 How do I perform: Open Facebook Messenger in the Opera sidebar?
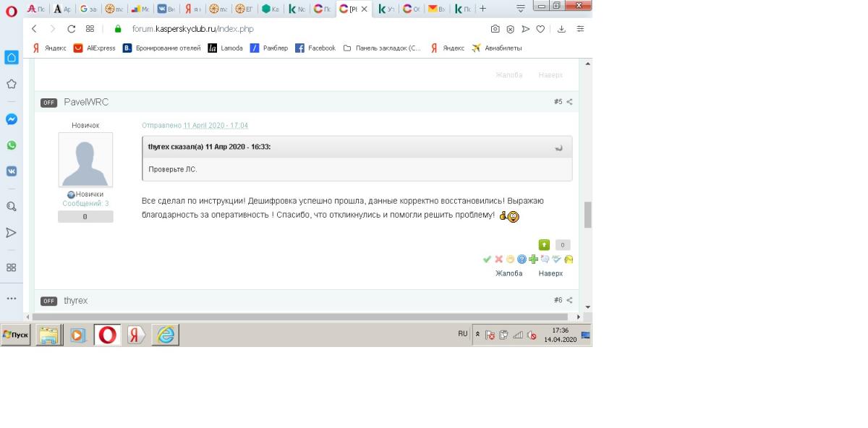(x=12, y=119)
